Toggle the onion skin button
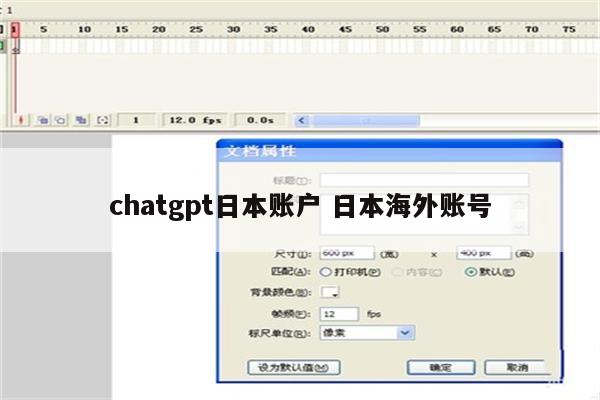The height and width of the screenshot is (400, 600). [43, 119]
